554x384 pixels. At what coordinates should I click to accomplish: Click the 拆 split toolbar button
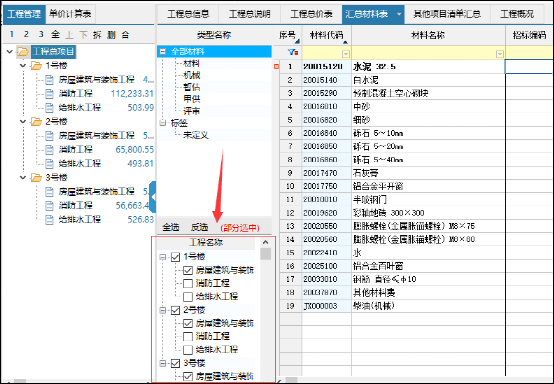click(x=98, y=35)
